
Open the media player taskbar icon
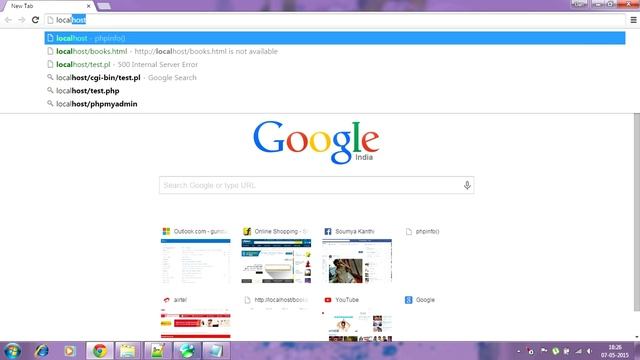[x=69, y=351]
